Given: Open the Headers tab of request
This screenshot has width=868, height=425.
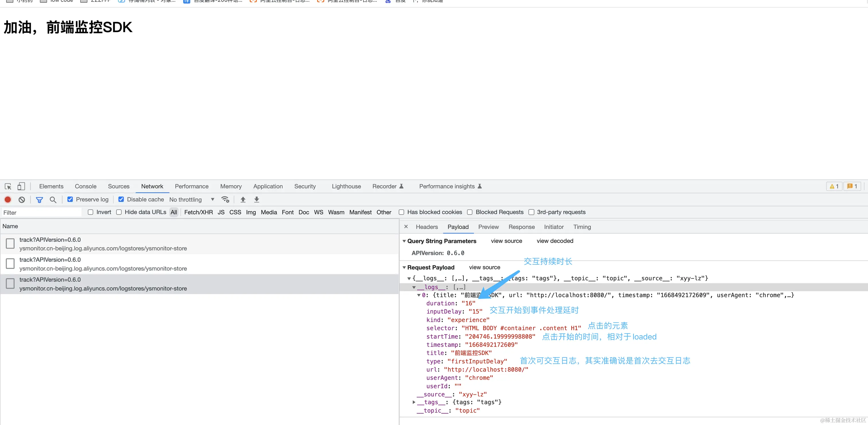Looking at the screenshot, I should [427, 227].
